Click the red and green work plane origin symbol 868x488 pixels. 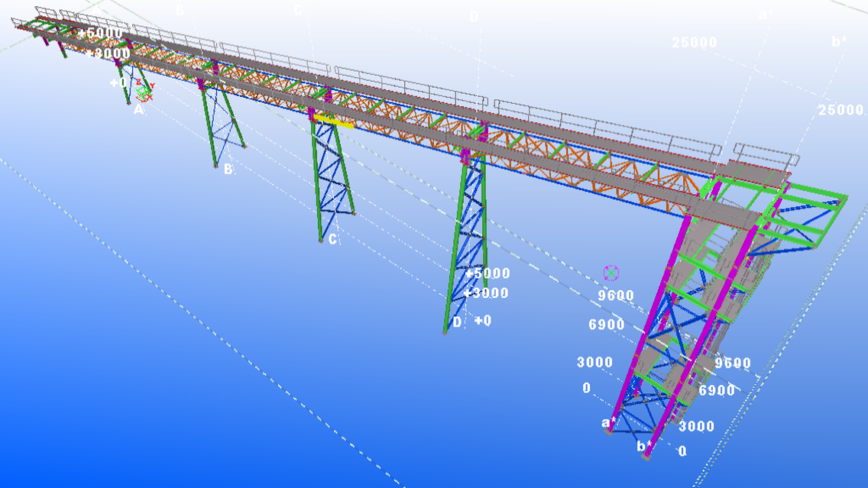[144, 93]
